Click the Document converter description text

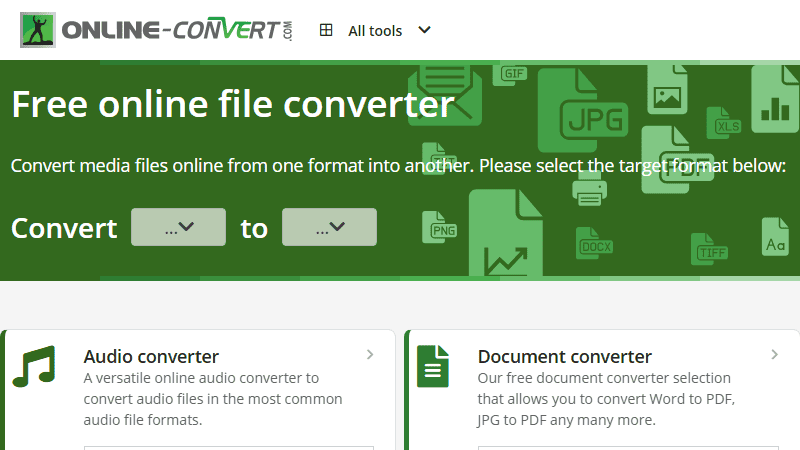coord(606,399)
